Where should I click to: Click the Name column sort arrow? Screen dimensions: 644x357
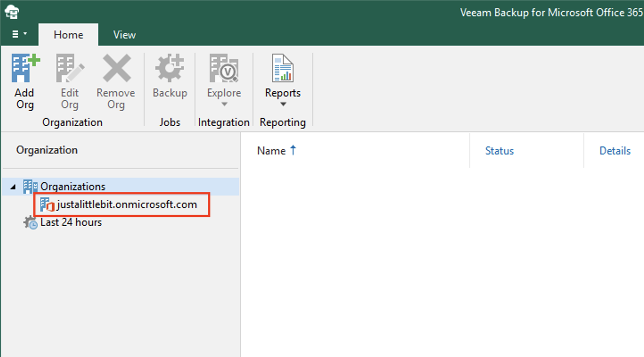point(293,150)
